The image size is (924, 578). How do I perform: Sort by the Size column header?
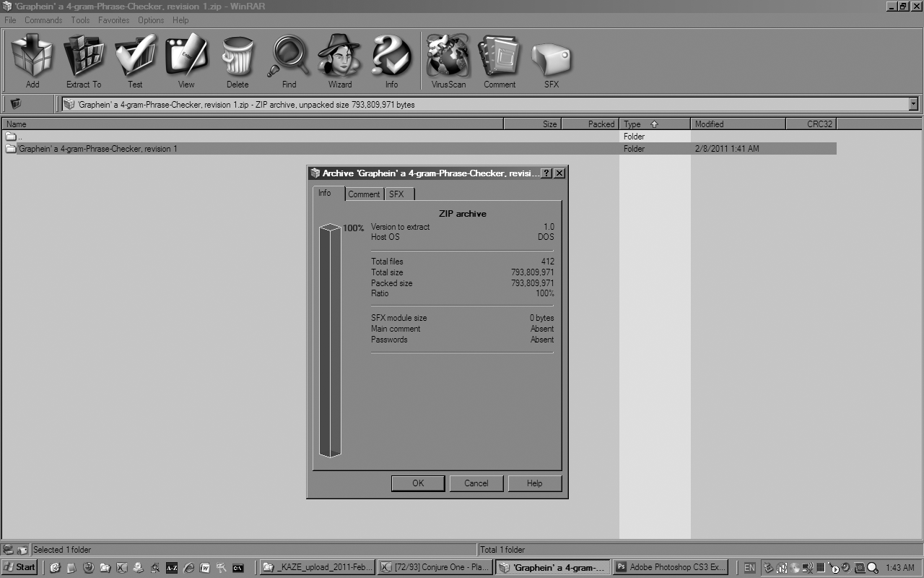532,124
